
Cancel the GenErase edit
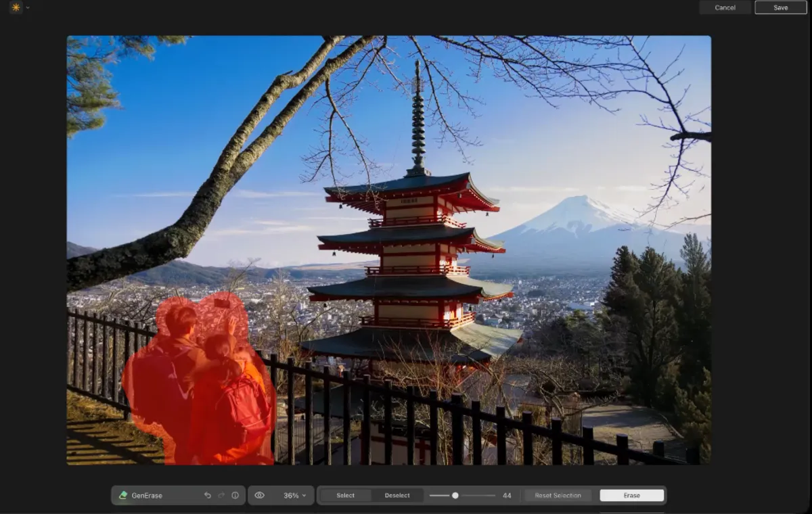pyautogui.click(x=725, y=7)
